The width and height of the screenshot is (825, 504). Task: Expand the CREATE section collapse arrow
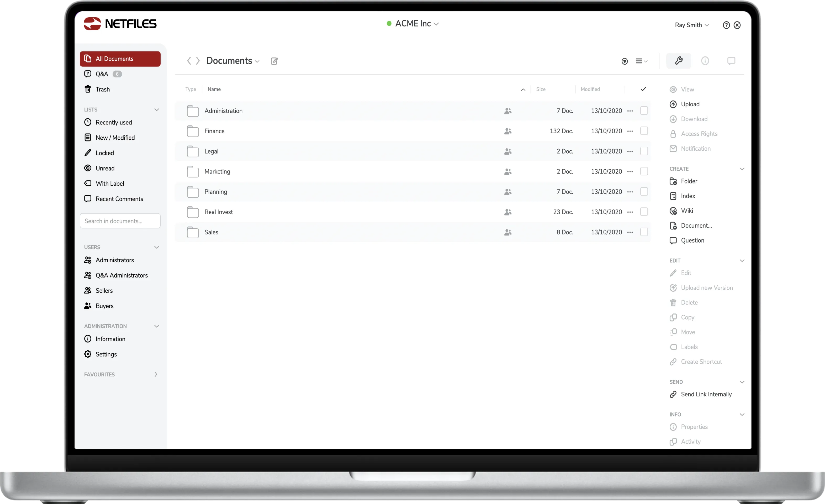pyautogui.click(x=741, y=169)
